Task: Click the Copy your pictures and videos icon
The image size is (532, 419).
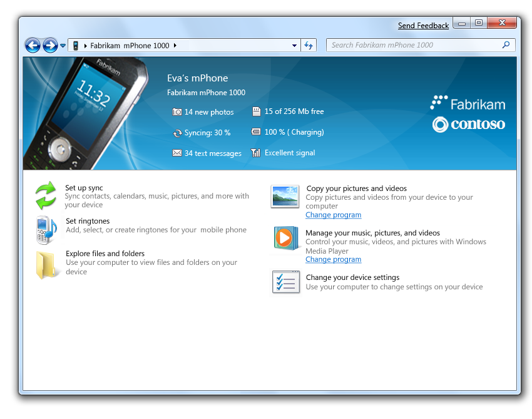Action: coord(285,196)
